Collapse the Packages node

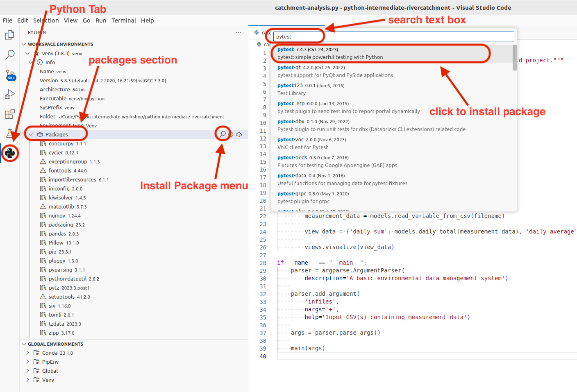point(31,134)
